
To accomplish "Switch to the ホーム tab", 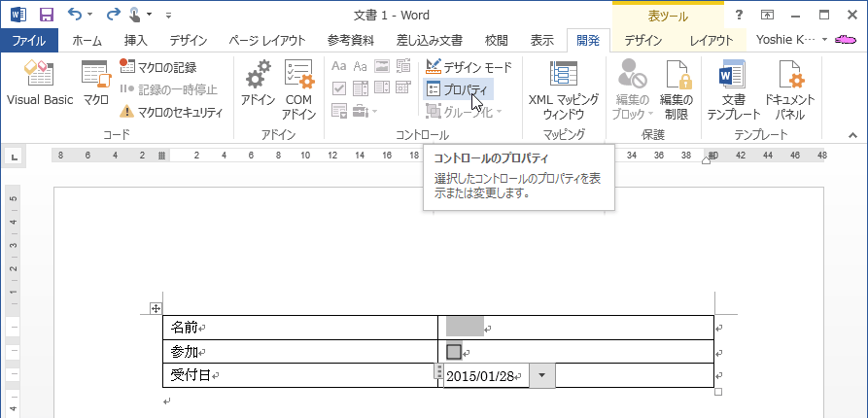I will point(87,41).
